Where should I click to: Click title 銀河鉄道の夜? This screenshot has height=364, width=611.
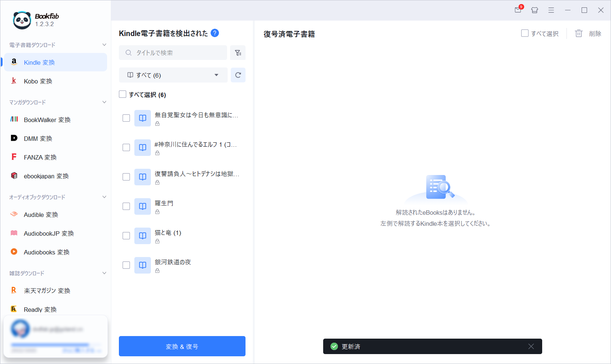tap(173, 262)
